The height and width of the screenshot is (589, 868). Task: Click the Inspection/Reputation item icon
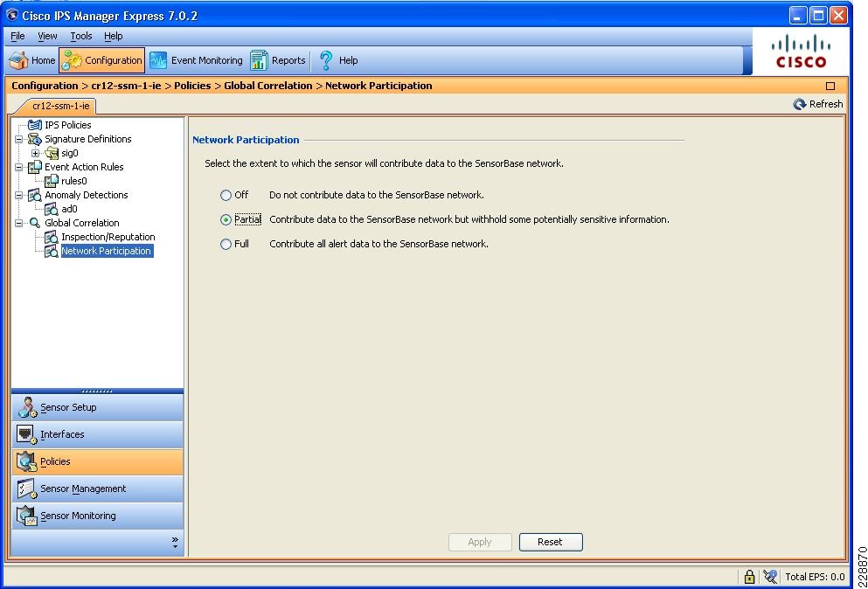52,237
